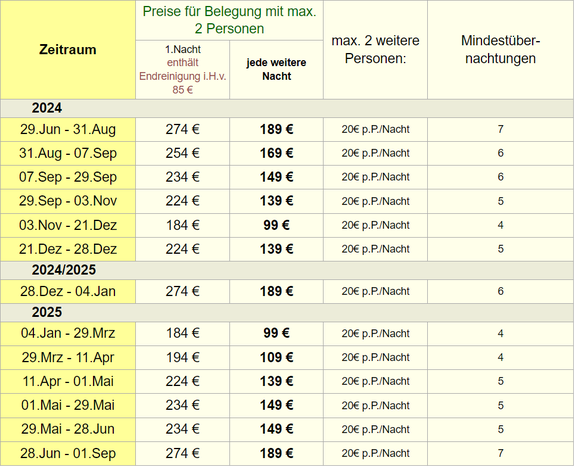Select the "jede weitere Nacht" subheader
This screenshot has height=467, width=575.
(276, 69)
